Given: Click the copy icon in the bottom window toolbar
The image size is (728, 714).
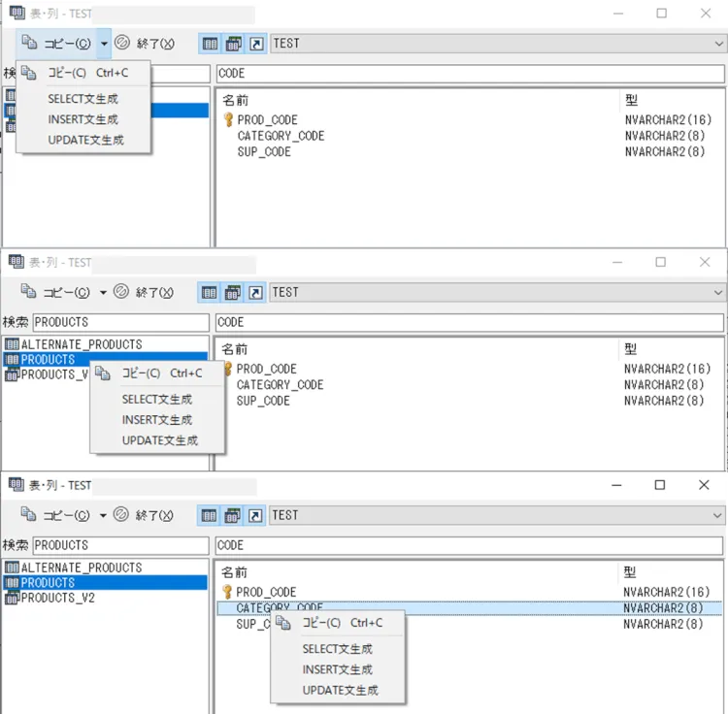Looking at the screenshot, I should (28, 514).
